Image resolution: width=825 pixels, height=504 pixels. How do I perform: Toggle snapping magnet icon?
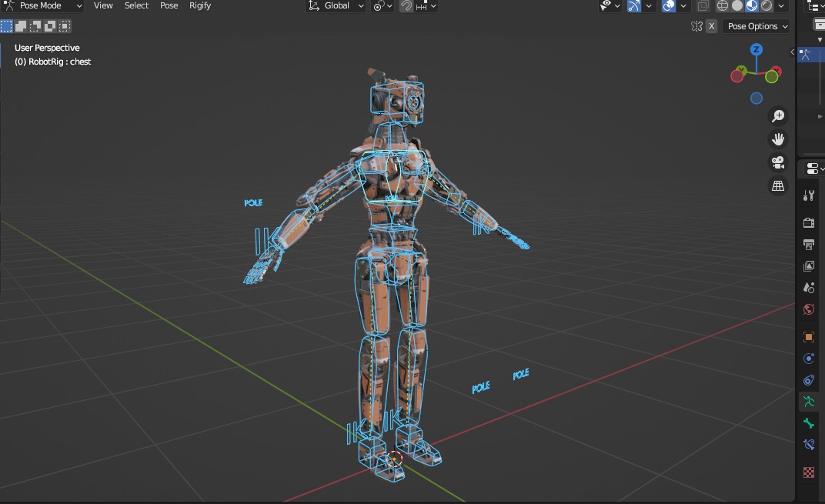[x=406, y=6]
